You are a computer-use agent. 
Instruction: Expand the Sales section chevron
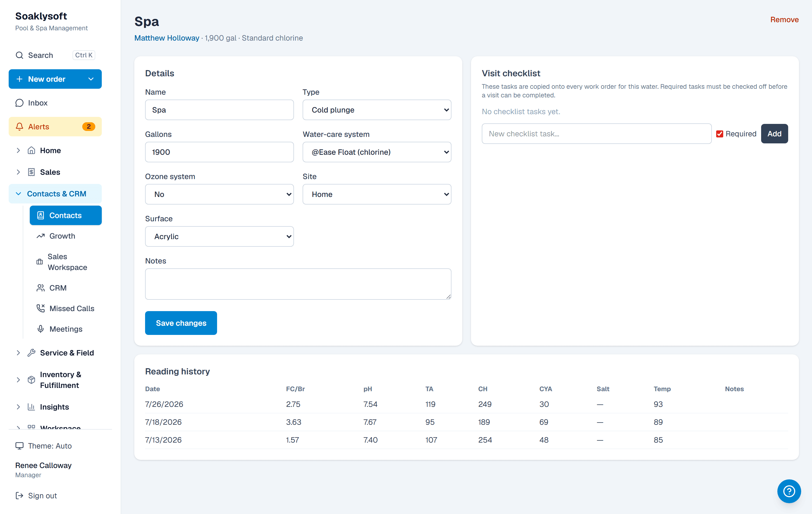[18, 172]
